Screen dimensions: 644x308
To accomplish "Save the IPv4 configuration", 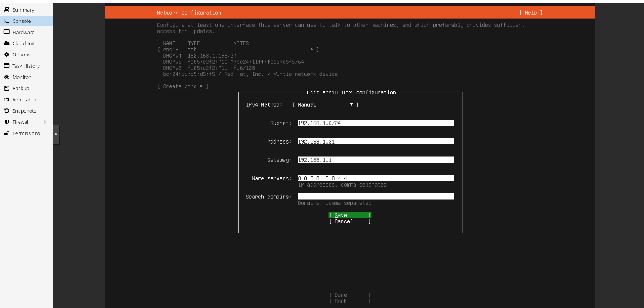I will click(x=350, y=215).
